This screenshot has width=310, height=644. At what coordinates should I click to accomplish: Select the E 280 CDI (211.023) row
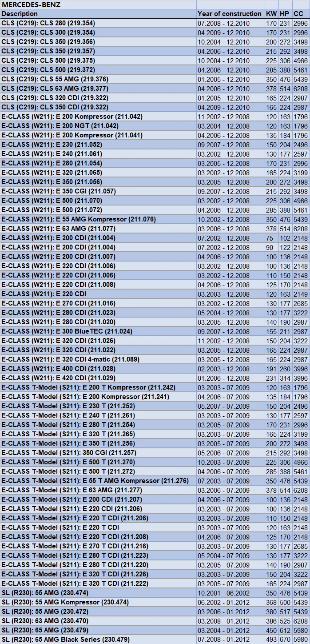click(155, 313)
